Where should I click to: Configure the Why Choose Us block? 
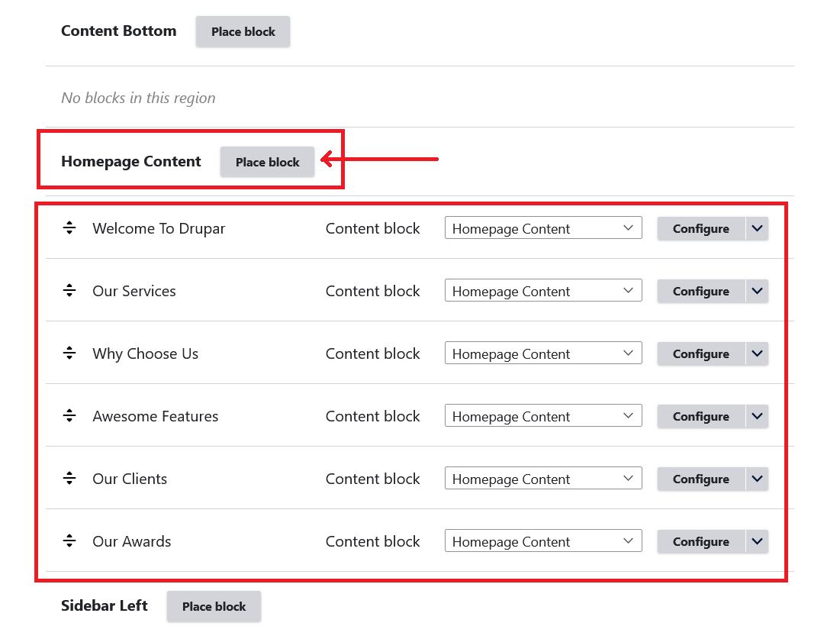[x=700, y=353]
